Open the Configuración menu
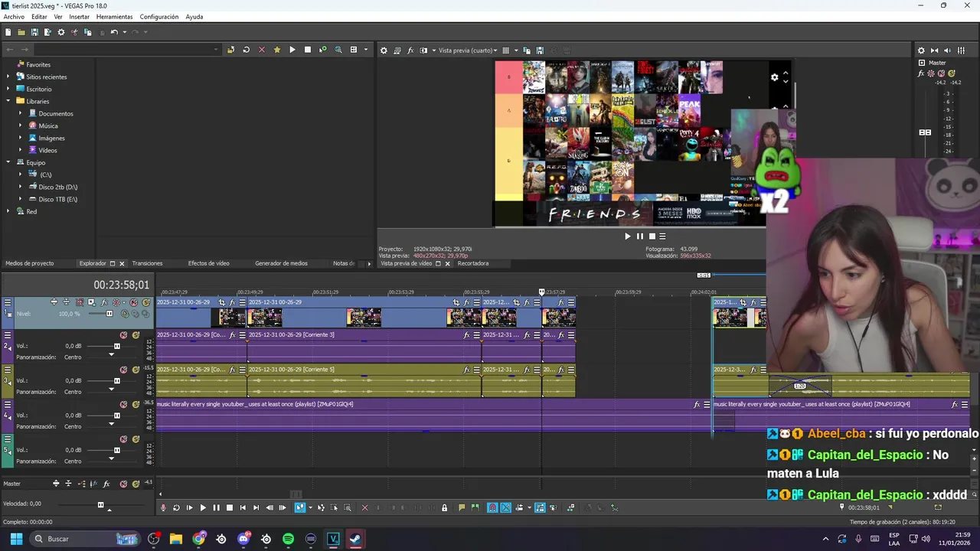This screenshot has width=980, height=551. [x=158, y=17]
